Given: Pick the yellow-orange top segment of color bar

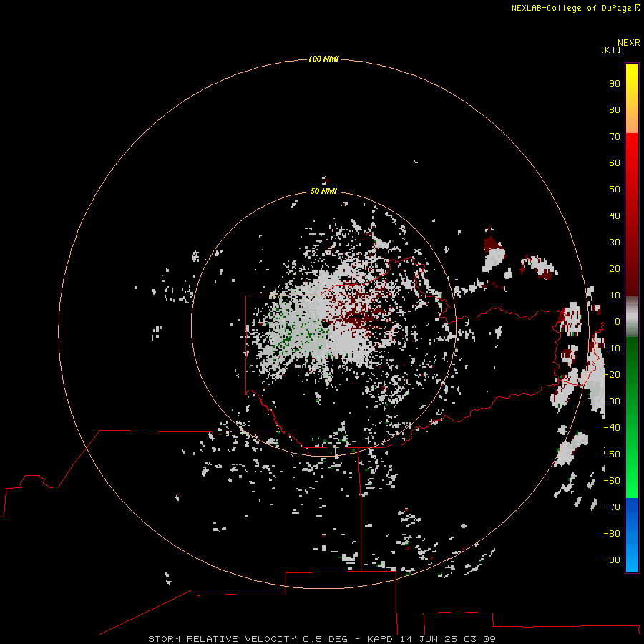Looking at the screenshot, I should [632, 99].
